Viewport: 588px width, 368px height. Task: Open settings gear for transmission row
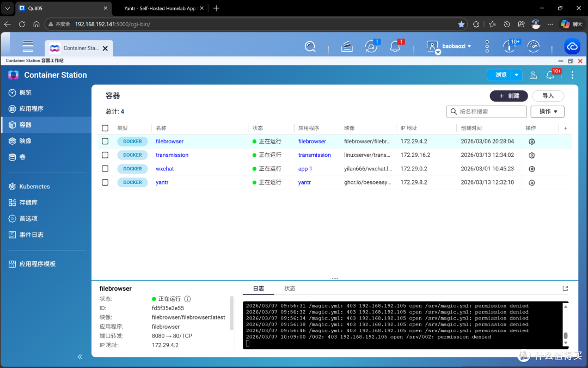(x=532, y=155)
